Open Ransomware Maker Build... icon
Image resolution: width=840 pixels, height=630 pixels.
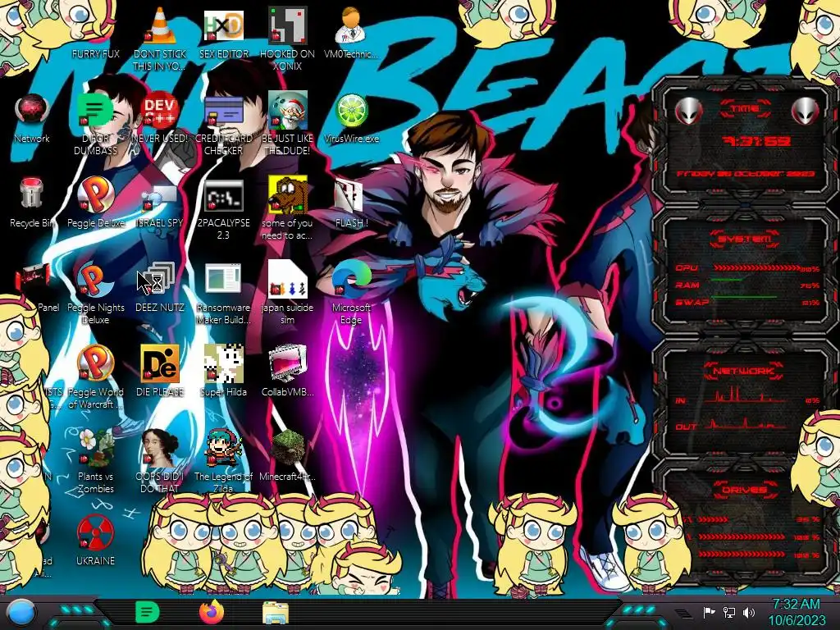coord(223,280)
